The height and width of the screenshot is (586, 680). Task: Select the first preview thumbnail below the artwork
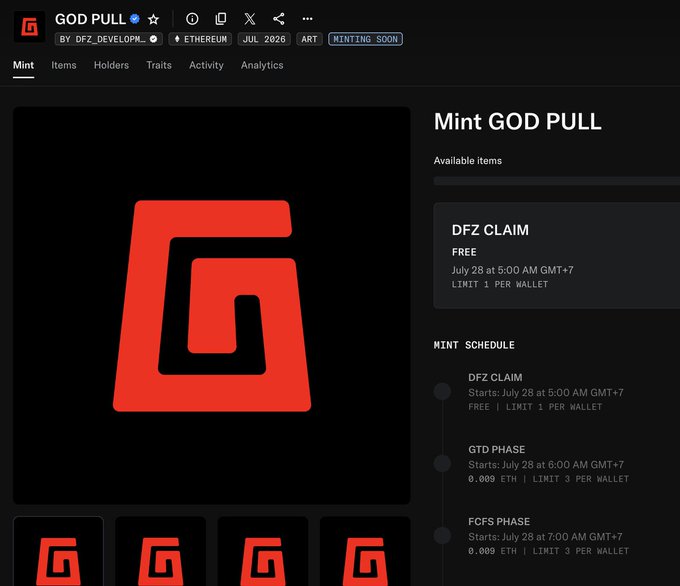tap(59, 551)
